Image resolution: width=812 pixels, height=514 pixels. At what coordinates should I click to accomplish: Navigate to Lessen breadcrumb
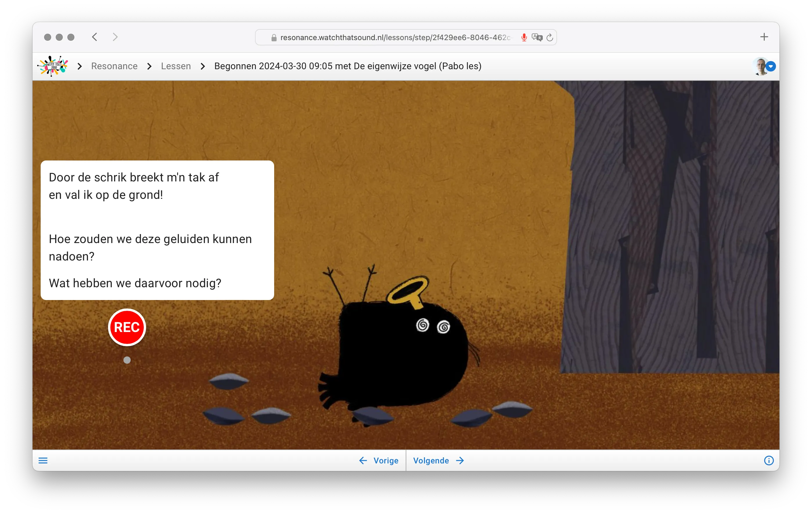176,66
